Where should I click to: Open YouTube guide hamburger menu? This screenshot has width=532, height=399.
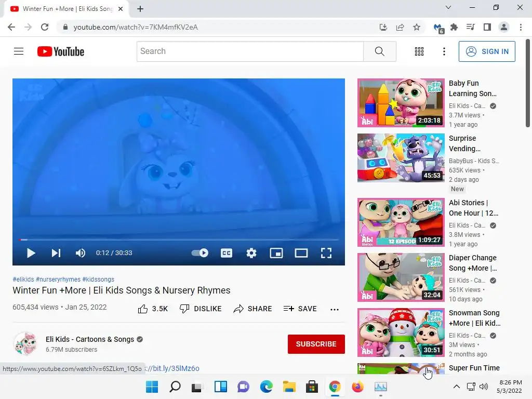tap(19, 51)
